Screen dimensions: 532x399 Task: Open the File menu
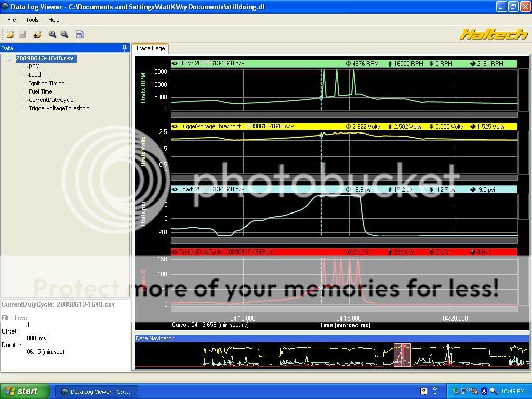click(11, 19)
